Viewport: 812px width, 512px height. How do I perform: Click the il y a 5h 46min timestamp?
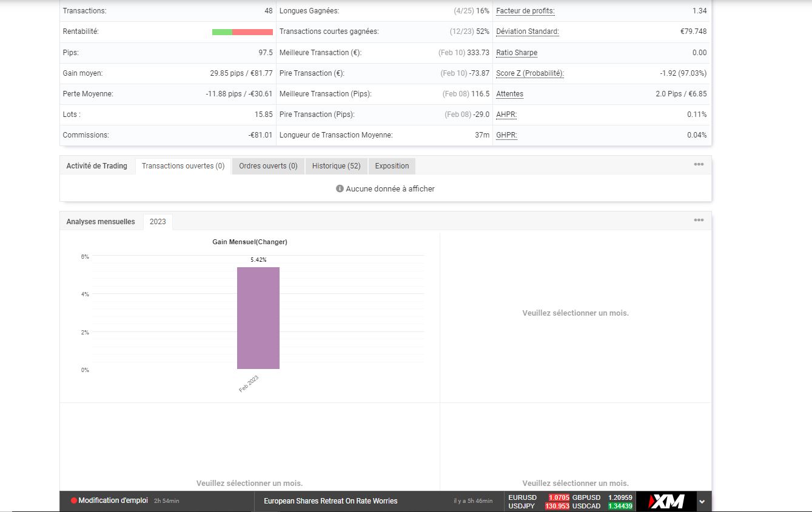tap(473, 501)
